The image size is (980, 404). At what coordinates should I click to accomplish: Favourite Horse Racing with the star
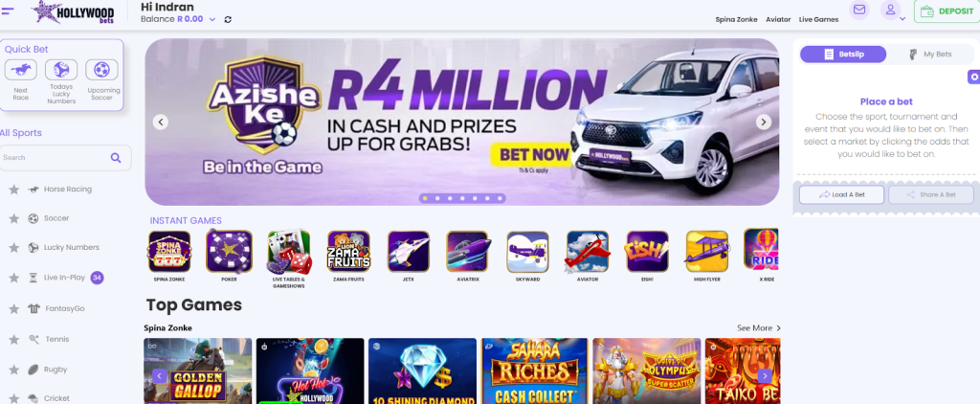[x=13, y=190]
